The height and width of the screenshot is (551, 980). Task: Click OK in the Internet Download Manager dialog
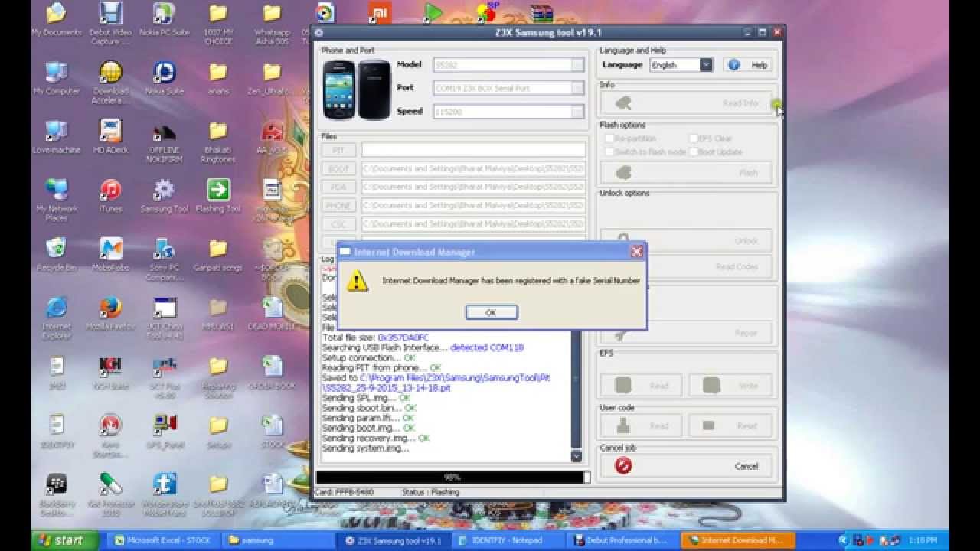pos(491,312)
